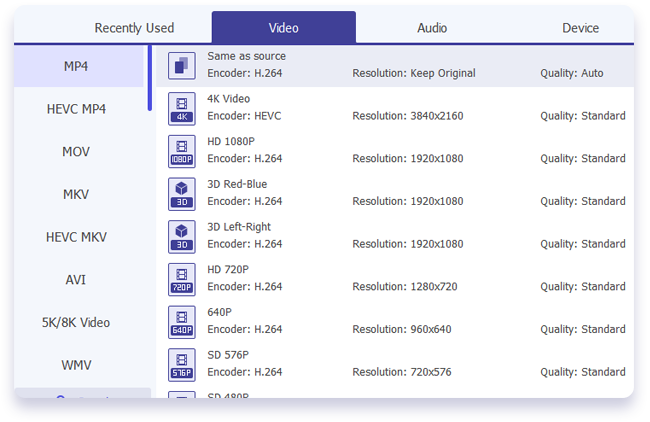Choose the AVI format category

pos(76,280)
